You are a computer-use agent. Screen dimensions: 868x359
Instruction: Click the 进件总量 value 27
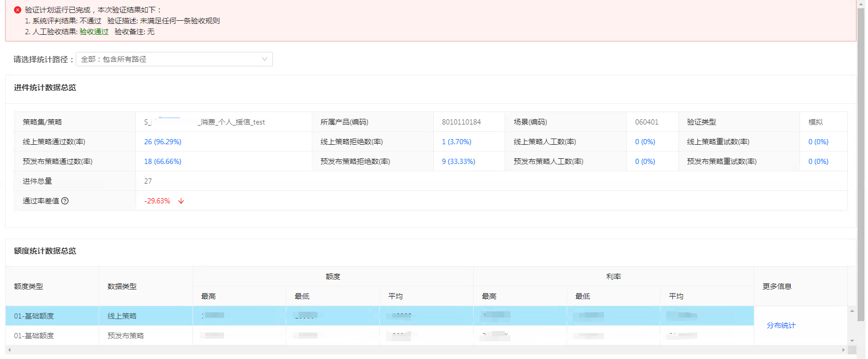click(x=148, y=181)
